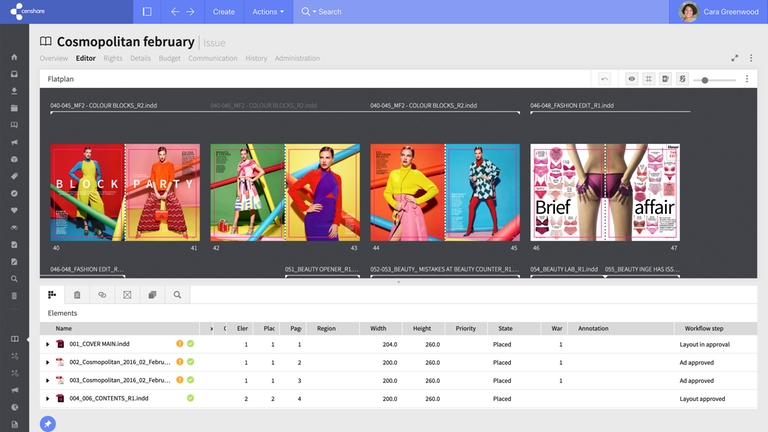This screenshot has width=768, height=432.
Task: Click the megaphone icon in upper sidebar
Action: pos(14,142)
